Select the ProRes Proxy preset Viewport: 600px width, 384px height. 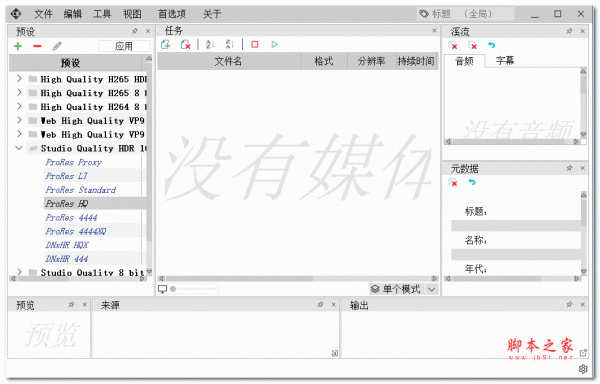coord(73,162)
